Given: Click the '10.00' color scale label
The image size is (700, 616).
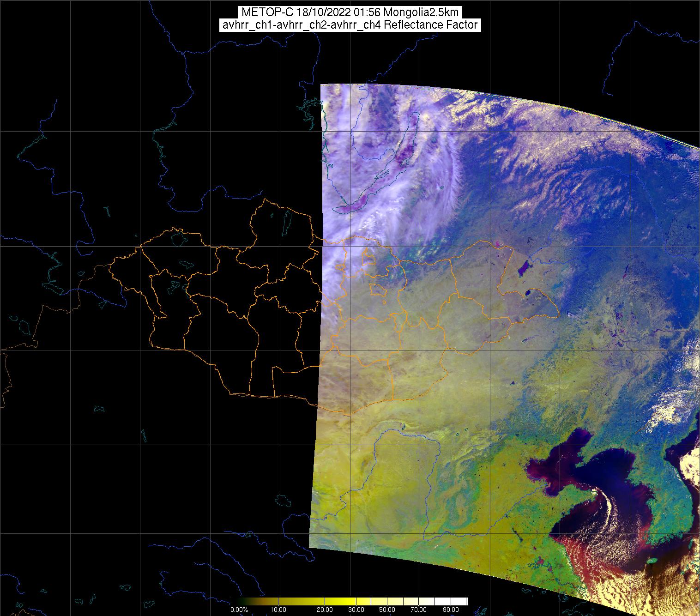Looking at the screenshot, I should (x=278, y=610).
